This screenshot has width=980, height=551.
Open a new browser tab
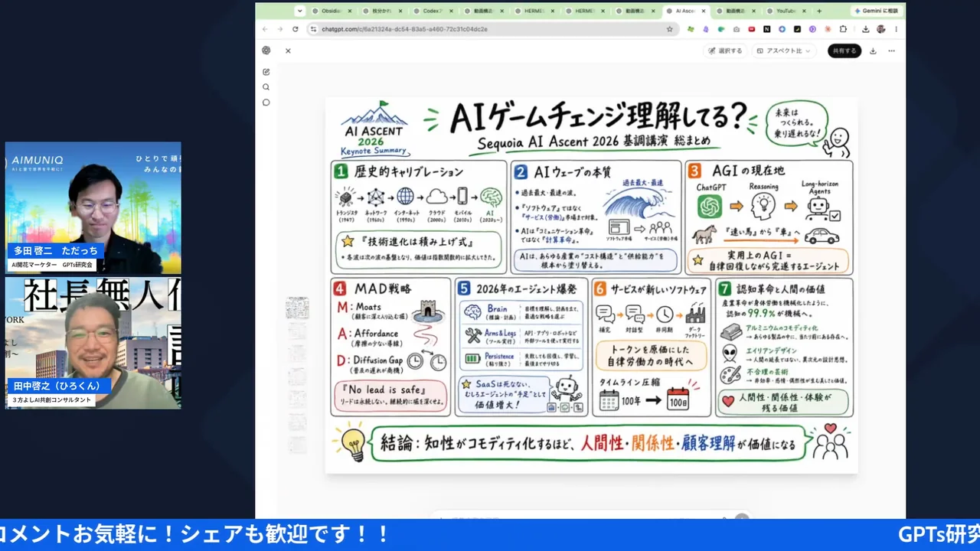tap(819, 11)
